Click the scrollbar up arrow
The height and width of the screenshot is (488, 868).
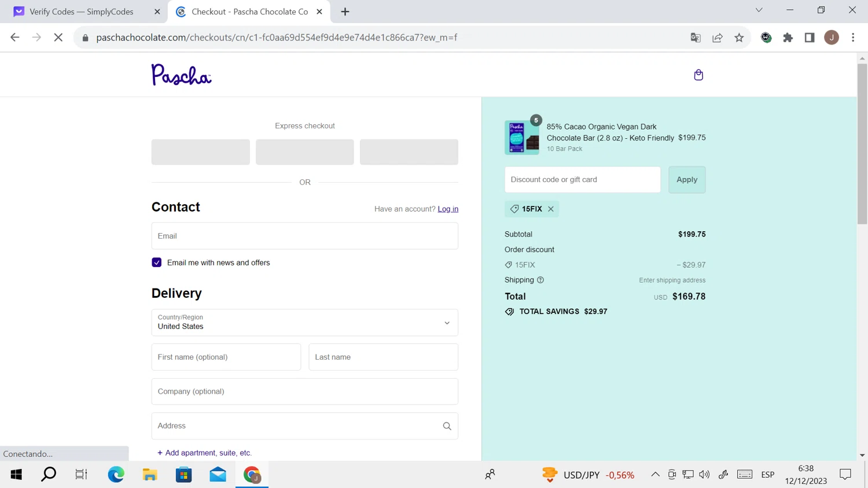tap(862, 58)
